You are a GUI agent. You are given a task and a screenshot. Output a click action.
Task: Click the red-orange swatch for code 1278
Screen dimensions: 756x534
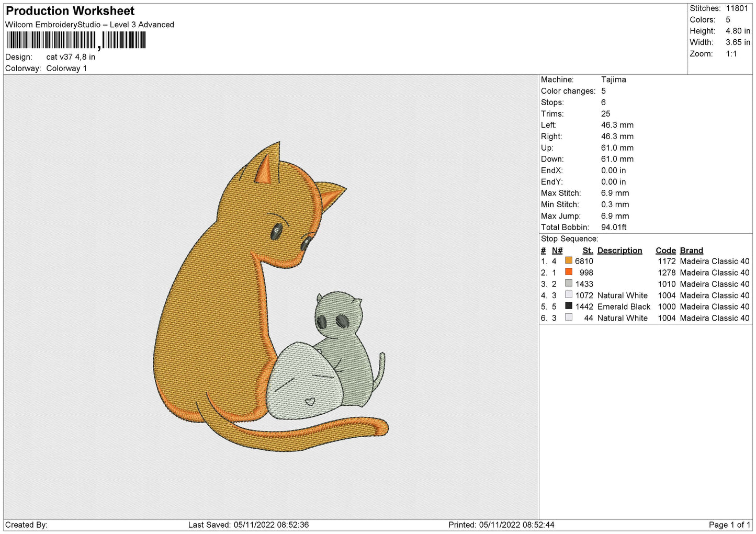pyautogui.click(x=569, y=272)
